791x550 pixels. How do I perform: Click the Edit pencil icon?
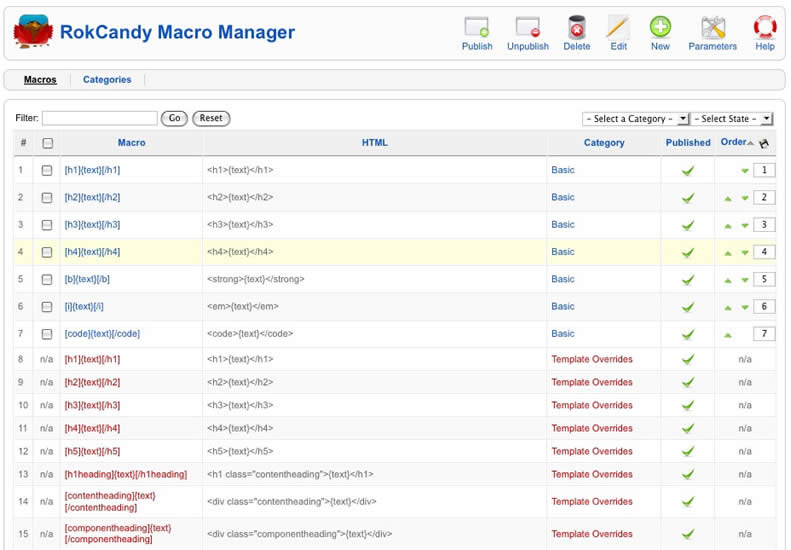click(x=618, y=27)
